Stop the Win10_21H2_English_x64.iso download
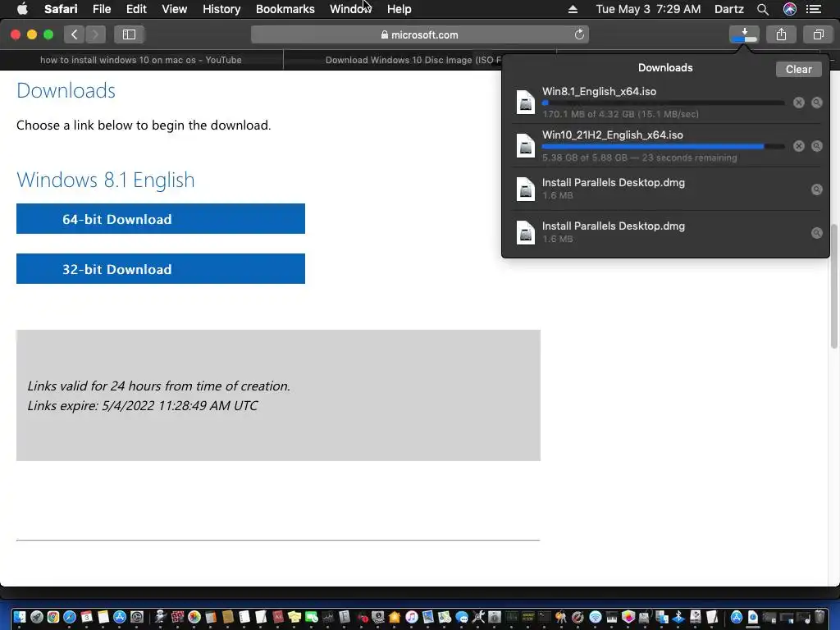Screen dimensions: 840x630 799,146
